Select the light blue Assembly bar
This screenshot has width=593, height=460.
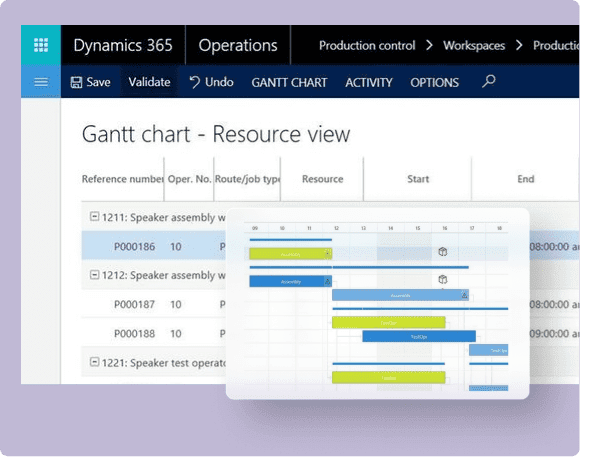[400, 295]
